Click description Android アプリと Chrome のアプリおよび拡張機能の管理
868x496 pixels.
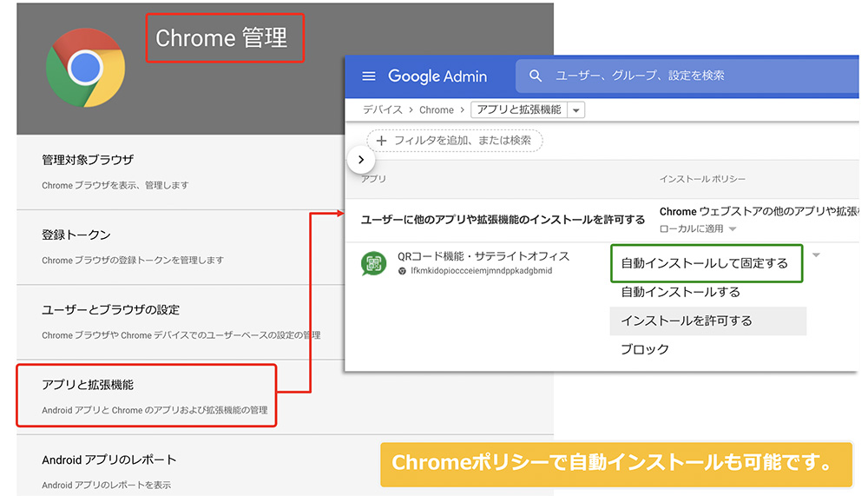point(155,411)
